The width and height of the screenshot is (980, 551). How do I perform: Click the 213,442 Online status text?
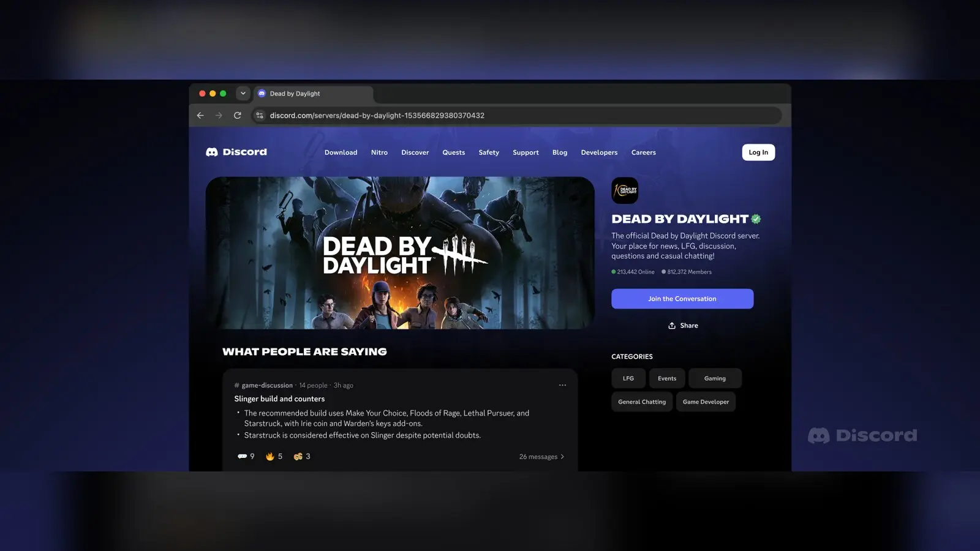(x=633, y=272)
